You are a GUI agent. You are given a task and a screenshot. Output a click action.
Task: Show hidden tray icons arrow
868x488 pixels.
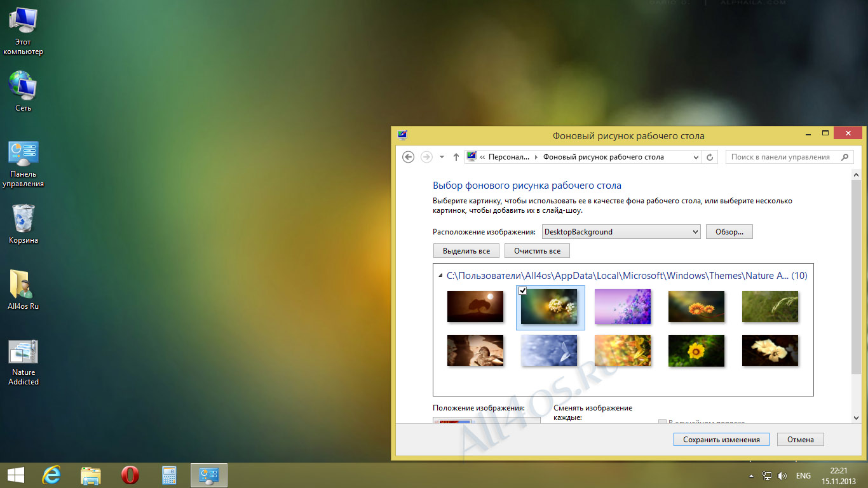coord(752,476)
